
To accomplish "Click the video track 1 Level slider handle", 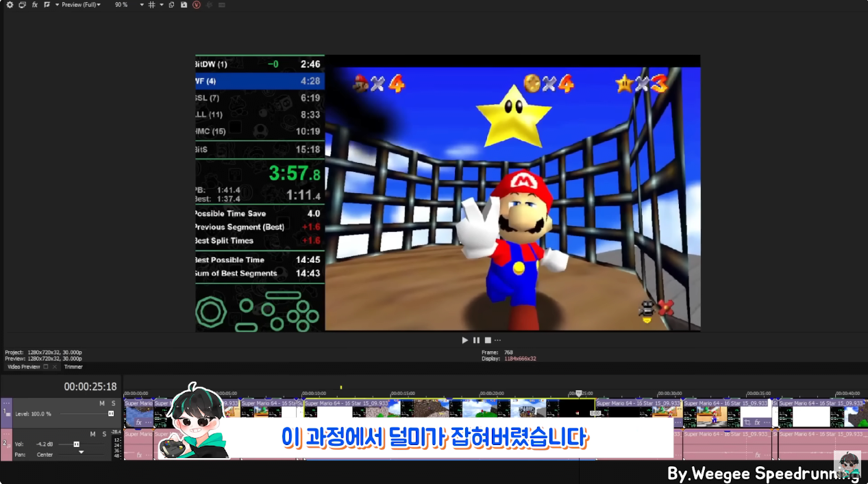I will (111, 413).
